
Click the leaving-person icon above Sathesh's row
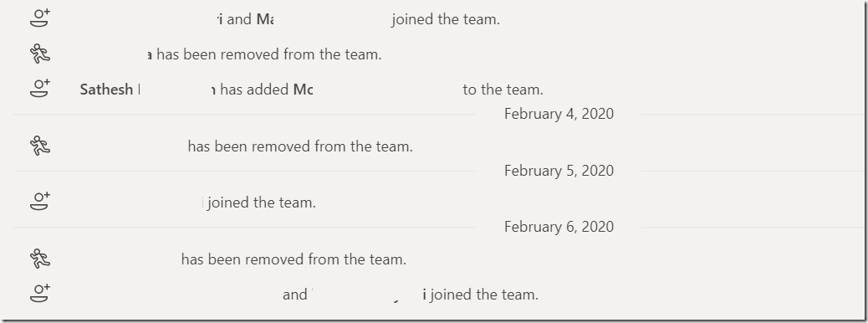pos(40,54)
